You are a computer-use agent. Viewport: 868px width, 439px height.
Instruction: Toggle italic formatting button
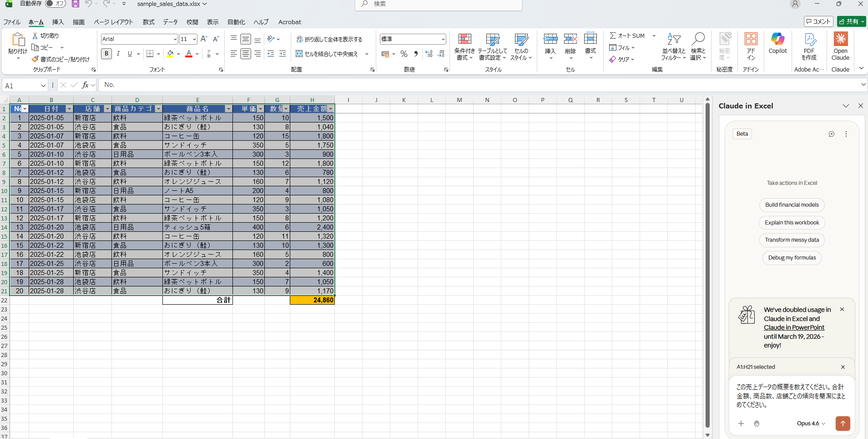118,54
